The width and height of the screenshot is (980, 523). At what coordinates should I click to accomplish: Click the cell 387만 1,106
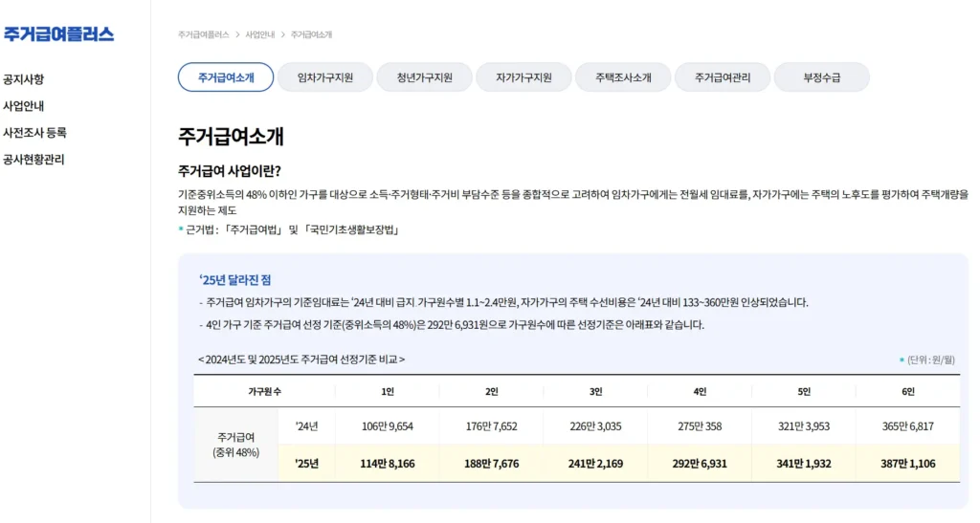tap(908, 464)
